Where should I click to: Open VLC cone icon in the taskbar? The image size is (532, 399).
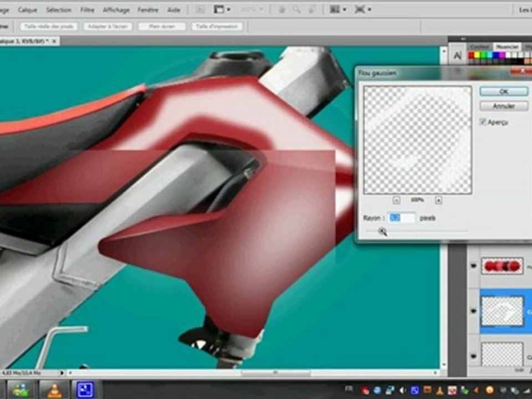point(54,390)
